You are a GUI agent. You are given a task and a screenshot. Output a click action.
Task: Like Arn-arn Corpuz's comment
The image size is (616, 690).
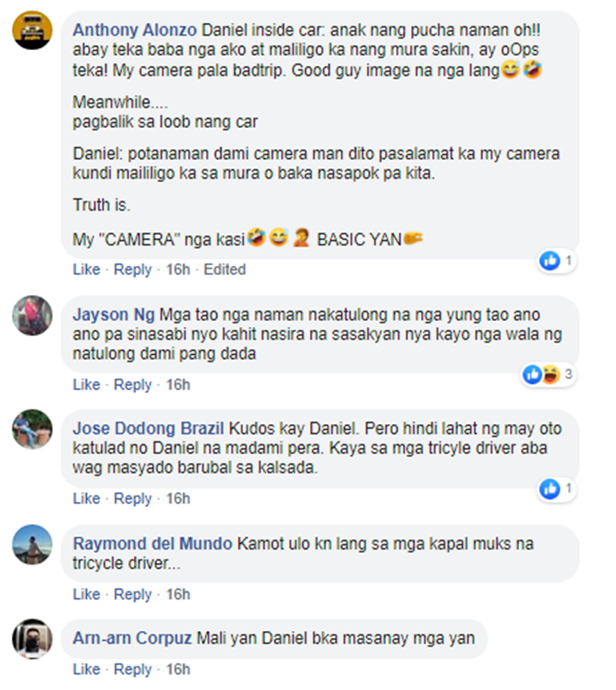click(86, 669)
